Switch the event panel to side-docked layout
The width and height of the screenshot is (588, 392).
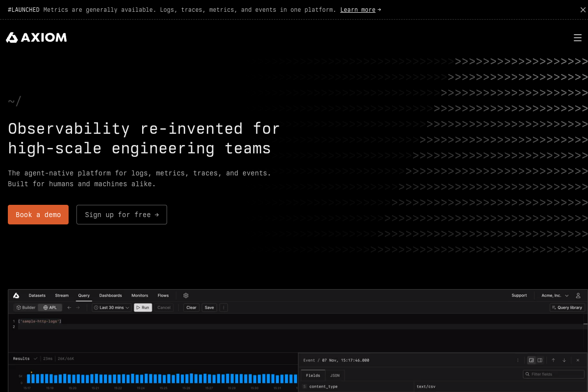[x=540, y=360]
